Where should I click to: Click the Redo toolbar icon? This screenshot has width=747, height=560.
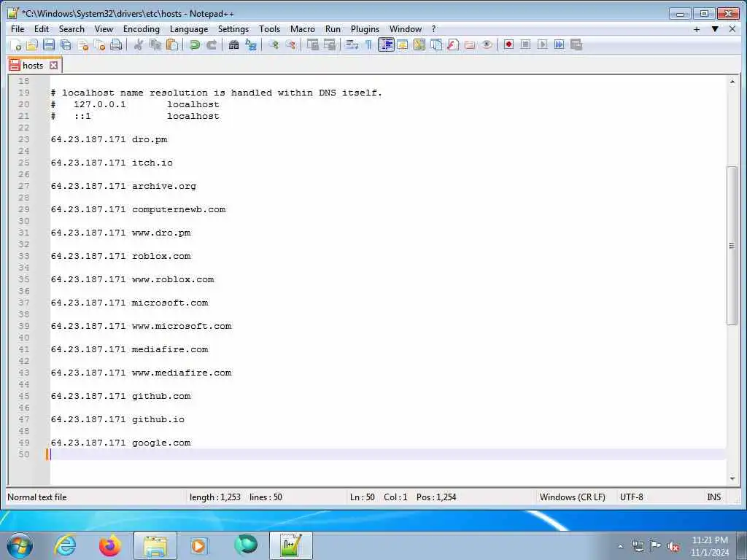(x=212, y=44)
